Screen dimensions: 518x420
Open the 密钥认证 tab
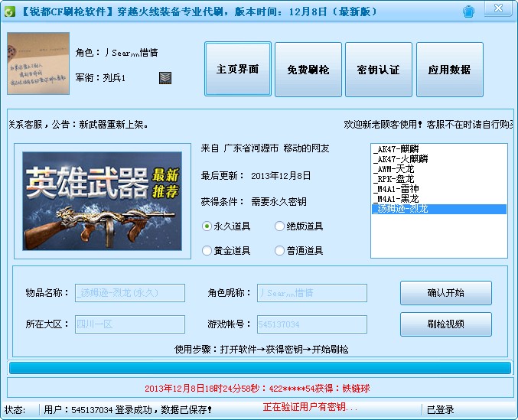pos(378,70)
